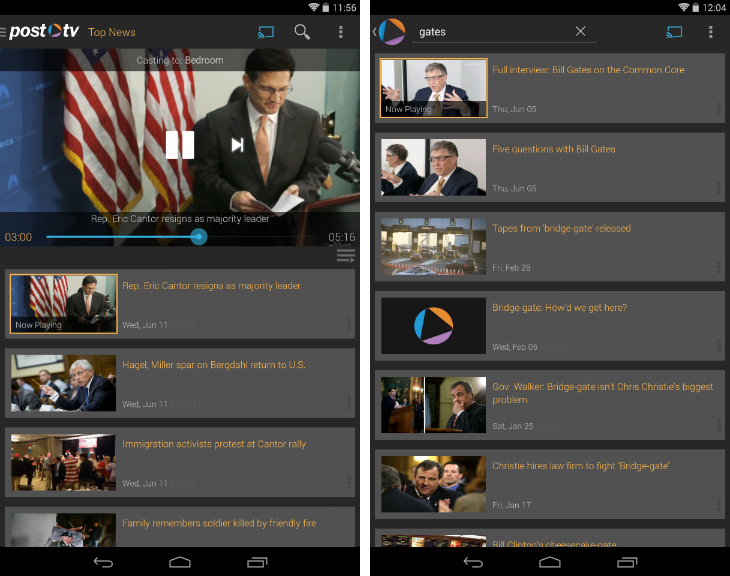Expand options handle on the Hagel, Miller item
Viewport: 730px width, 576px height.
349,403
